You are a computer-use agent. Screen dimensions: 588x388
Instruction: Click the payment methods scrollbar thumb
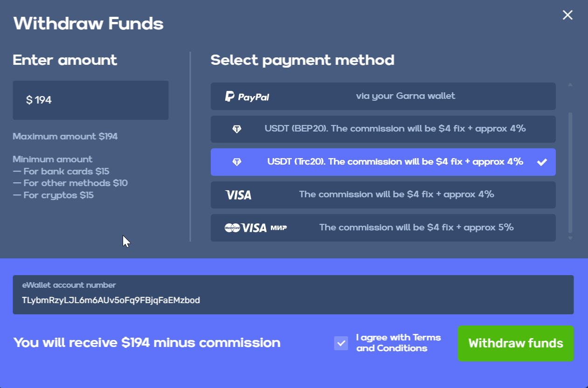[570, 173]
